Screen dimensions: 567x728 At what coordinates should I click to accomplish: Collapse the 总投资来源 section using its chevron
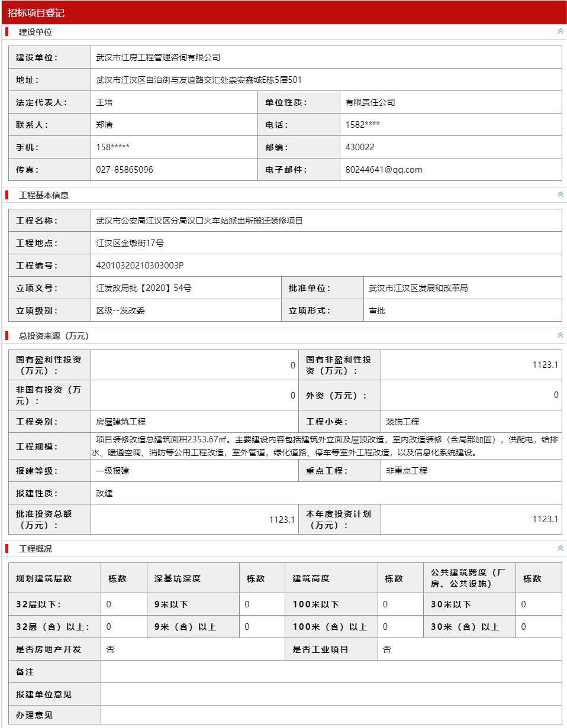(560, 335)
